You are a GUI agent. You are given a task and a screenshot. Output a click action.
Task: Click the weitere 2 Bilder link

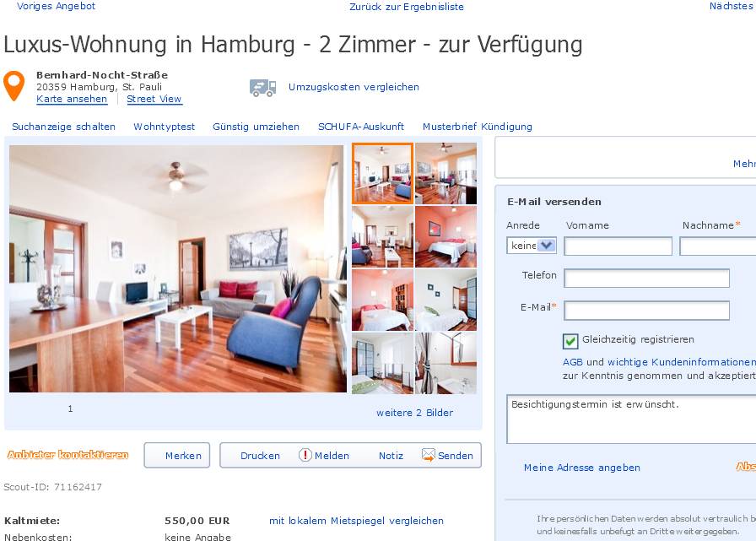414,413
